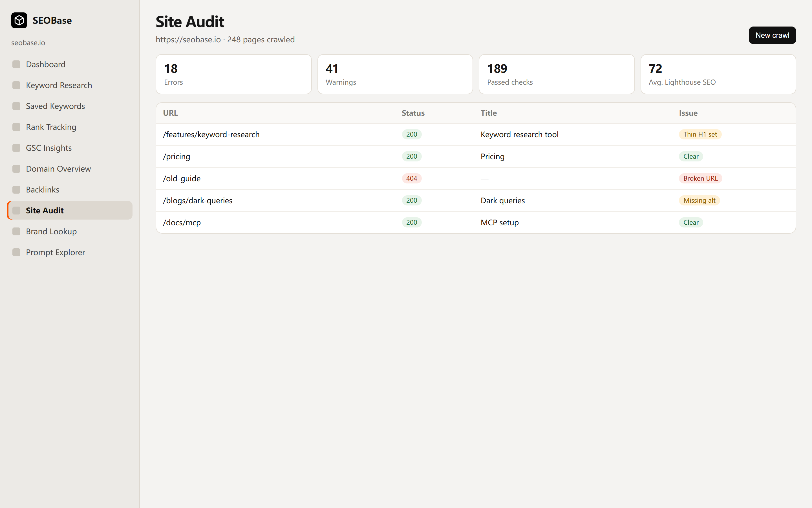
Task: Click the Clear badge in /pricing row
Action: coord(691,157)
